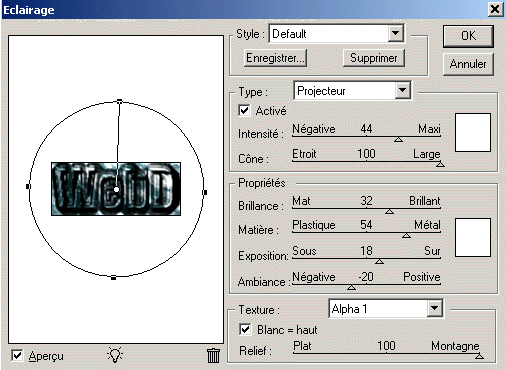Open the light color swatch beside Intensité
The width and height of the screenshot is (506, 370).
click(x=473, y=132)
